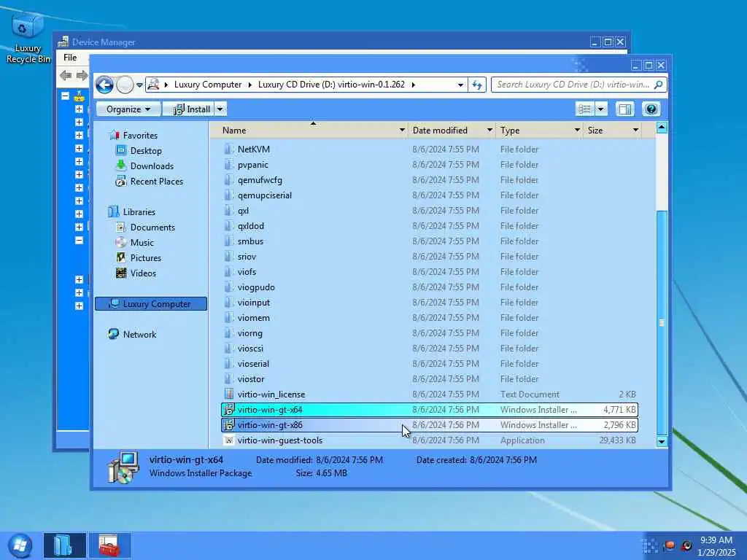Sort by the Date modified column

tap(440, 131)
